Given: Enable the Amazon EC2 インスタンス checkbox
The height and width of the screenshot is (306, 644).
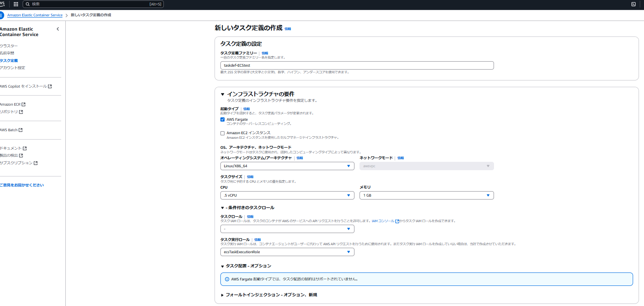Looking at the screenshot, I should tap(222, 133).
